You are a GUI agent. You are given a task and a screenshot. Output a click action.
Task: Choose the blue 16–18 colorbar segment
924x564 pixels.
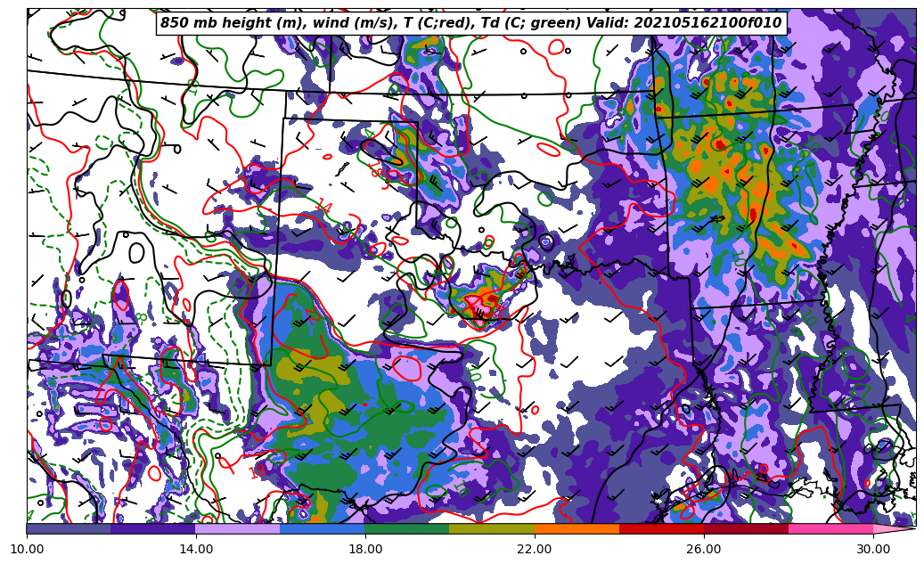coord(322,528)
